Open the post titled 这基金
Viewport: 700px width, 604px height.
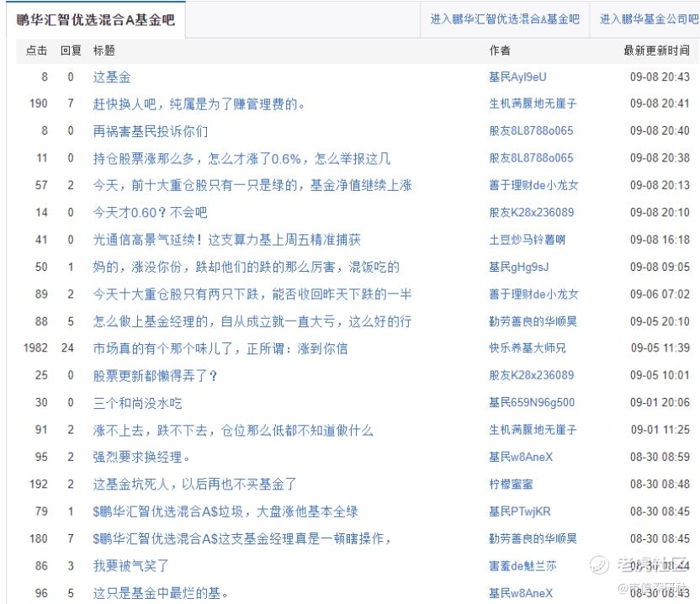point(112,77)
